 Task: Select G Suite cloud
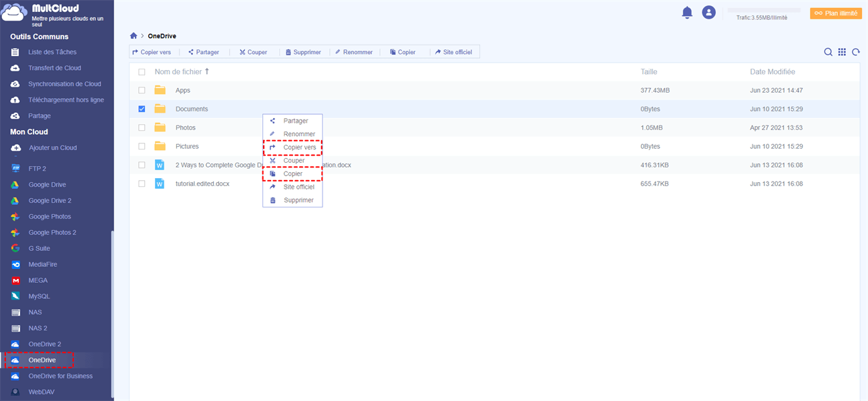click(39, 248)
